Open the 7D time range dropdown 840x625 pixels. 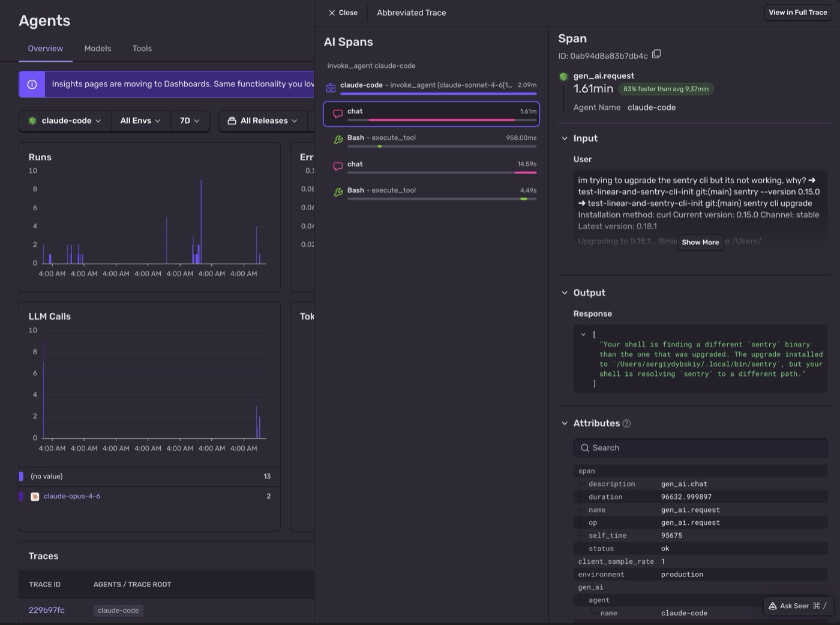(188, 121)
